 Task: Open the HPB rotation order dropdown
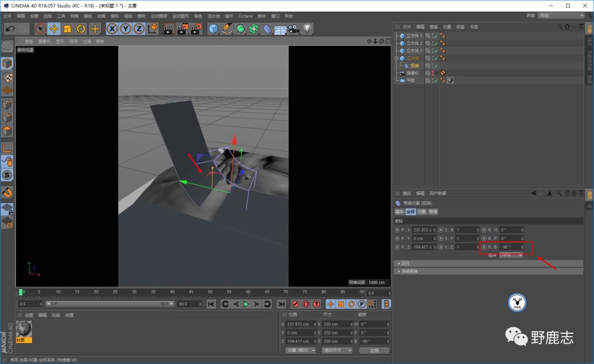(x=511, y=255)
